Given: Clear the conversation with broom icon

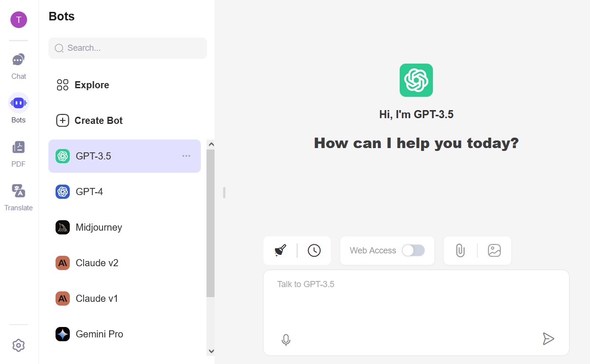Looking at the screenshot, I should [x=281, y=251].
